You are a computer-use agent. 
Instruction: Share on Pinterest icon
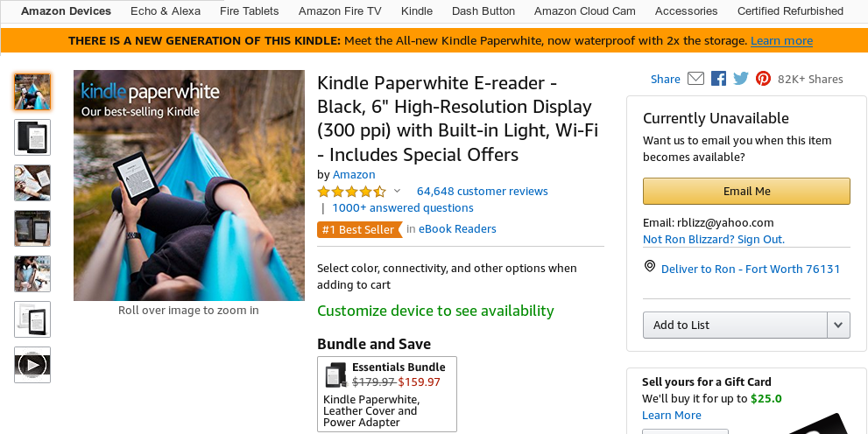tap(763, 79)
